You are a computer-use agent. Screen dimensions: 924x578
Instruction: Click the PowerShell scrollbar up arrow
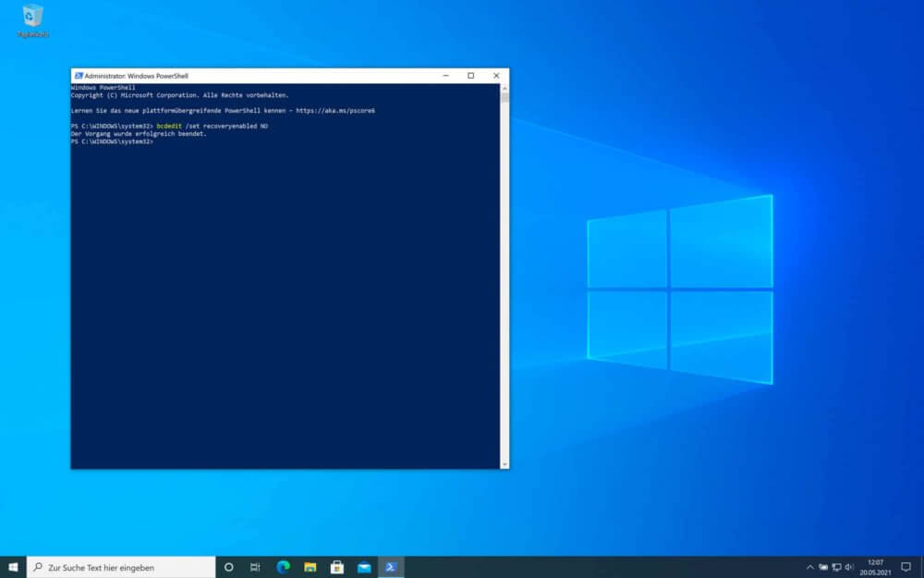tap(505, 88)
